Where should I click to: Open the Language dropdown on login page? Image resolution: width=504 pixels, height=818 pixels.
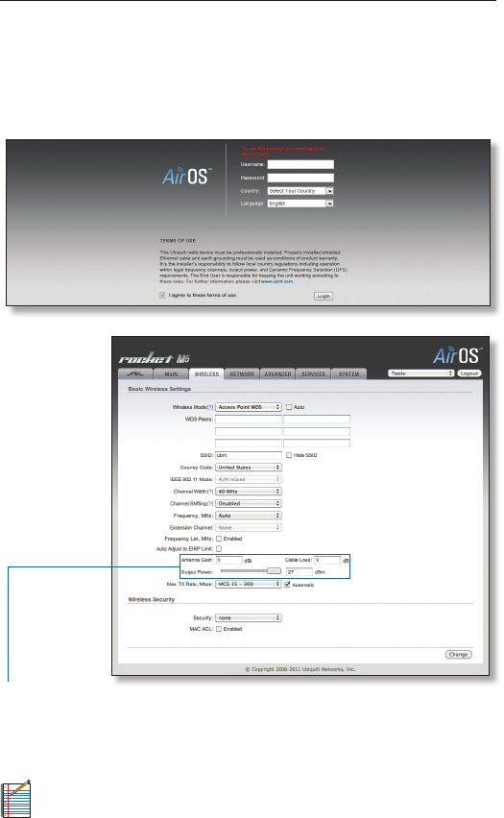coord(300,204)
